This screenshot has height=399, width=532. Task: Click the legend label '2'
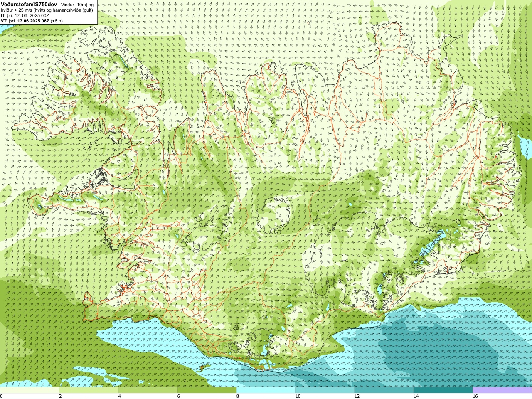tap(60, 396)
